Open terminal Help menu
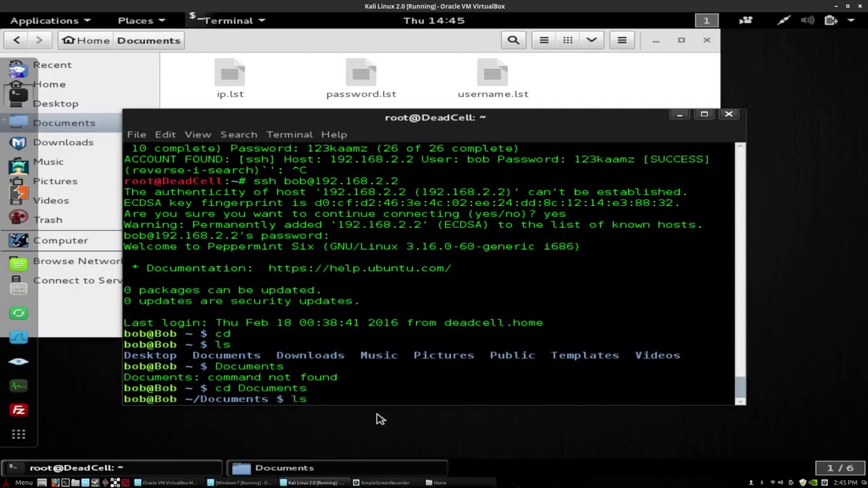Image resolution: width=868 pixels, height=488 pixels. 334,134
